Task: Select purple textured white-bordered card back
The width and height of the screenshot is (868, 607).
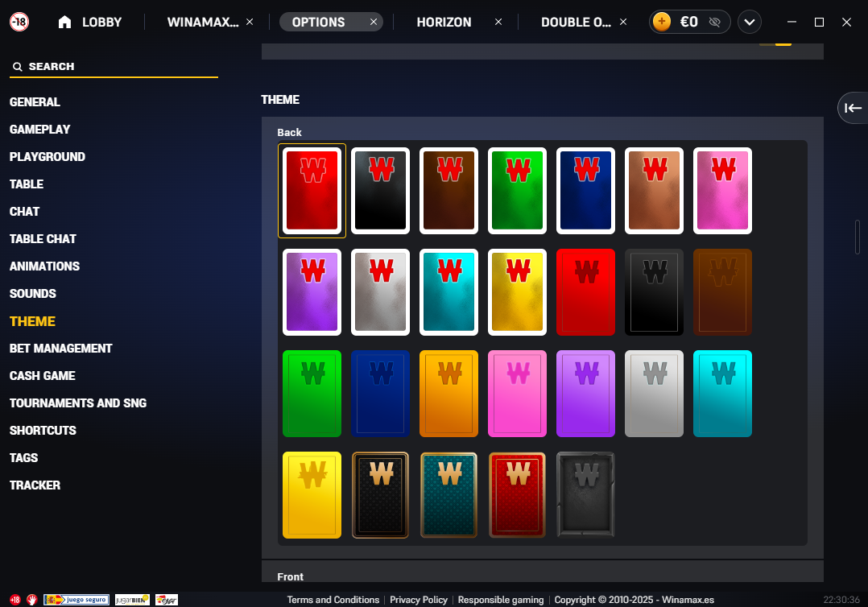Action: coord(312,292)
